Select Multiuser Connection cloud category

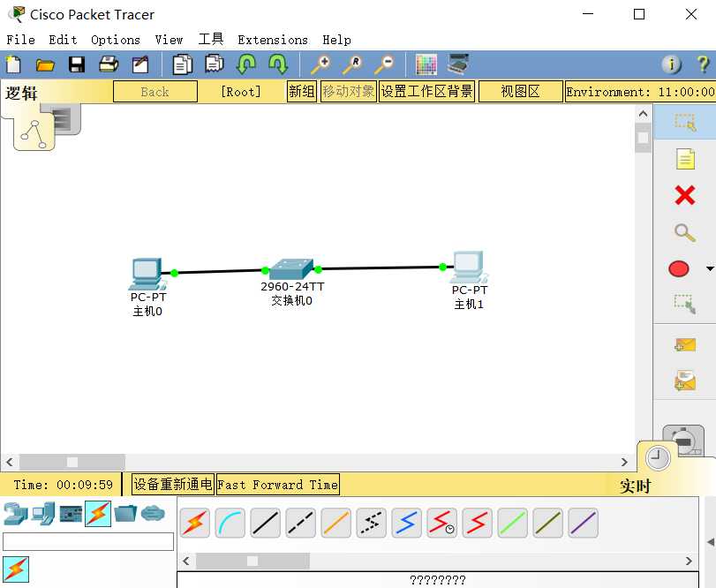[x=153, y=514]
